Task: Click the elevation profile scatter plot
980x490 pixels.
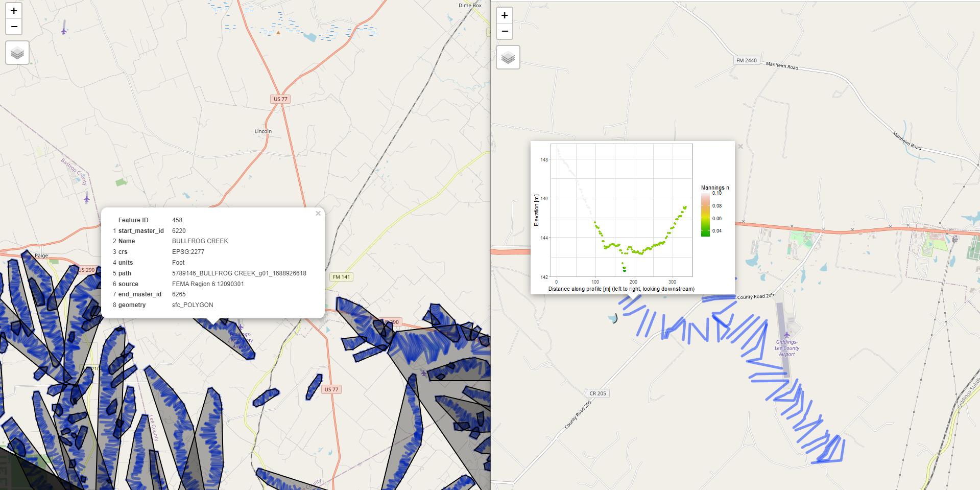Action: click(x=622, y=211)
